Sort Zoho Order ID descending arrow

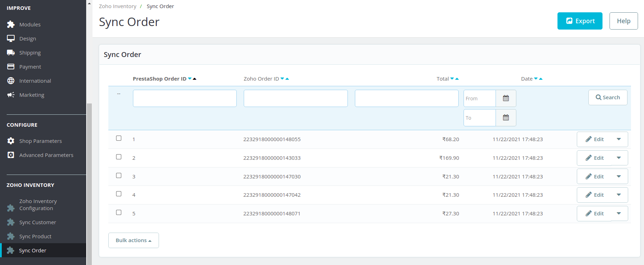point(282,78)
